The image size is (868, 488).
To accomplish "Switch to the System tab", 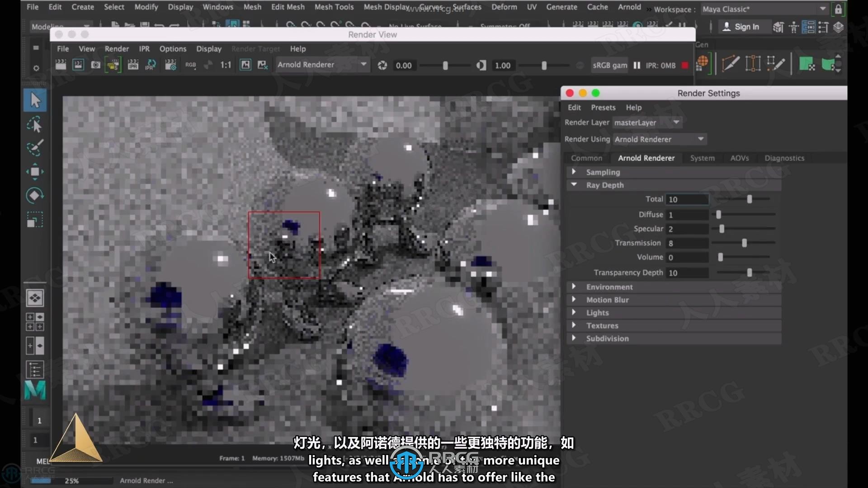I will pos(702,158).
